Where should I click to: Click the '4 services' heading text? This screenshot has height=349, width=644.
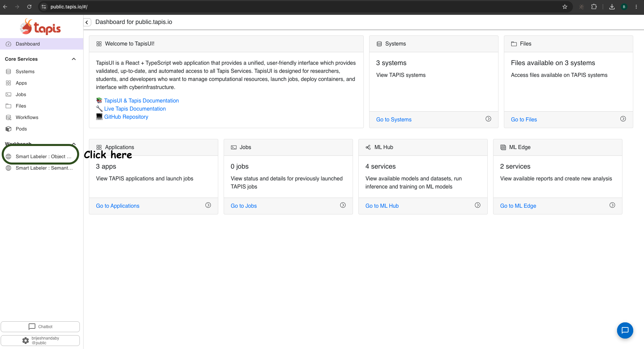[381, 167]
